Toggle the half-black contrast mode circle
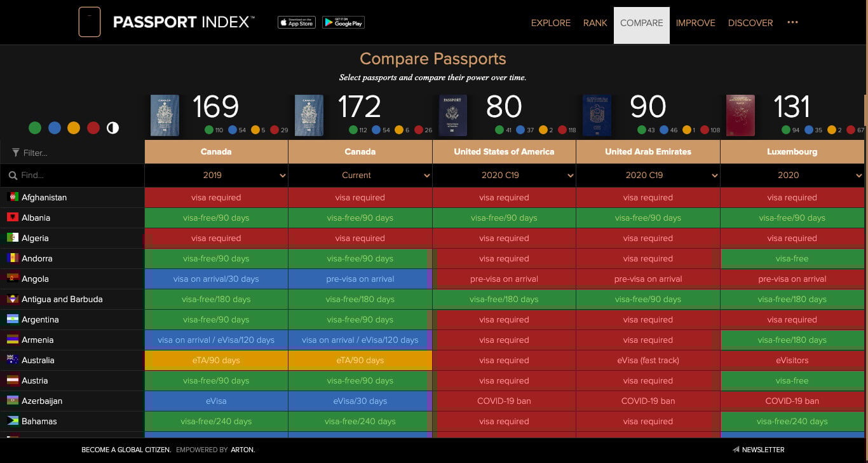Viewport: 868px width, 463px height. pyautogui.click(x=112, y=128)
